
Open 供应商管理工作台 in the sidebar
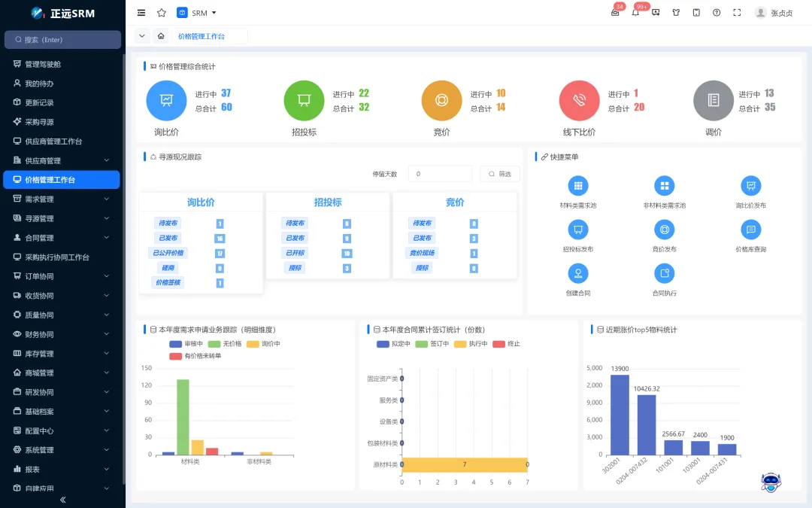(x=62, y=141)
